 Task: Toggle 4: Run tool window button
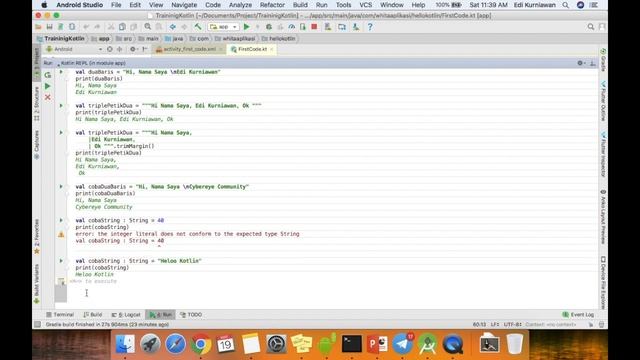(160, 315)
